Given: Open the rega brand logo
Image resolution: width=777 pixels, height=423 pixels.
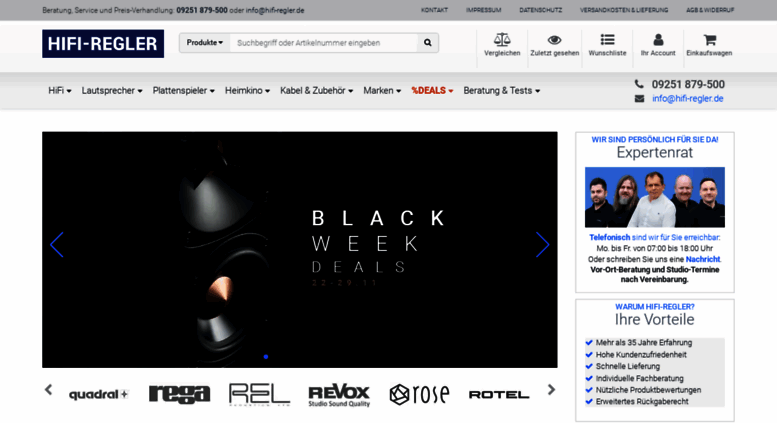Looking at the screenshot, I should point(179,394).
